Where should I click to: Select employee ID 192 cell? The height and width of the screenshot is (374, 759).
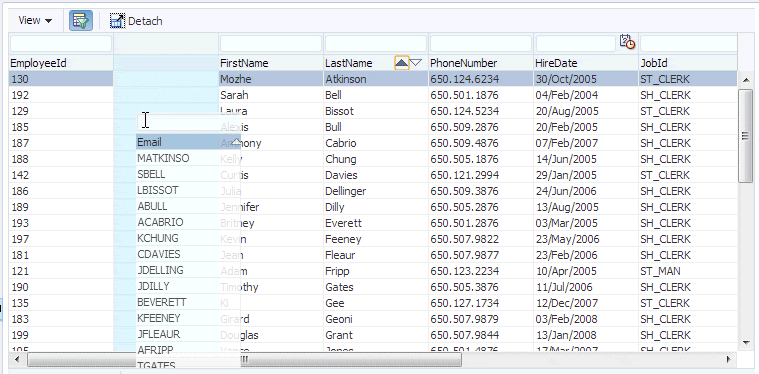[x=61, y=95]
